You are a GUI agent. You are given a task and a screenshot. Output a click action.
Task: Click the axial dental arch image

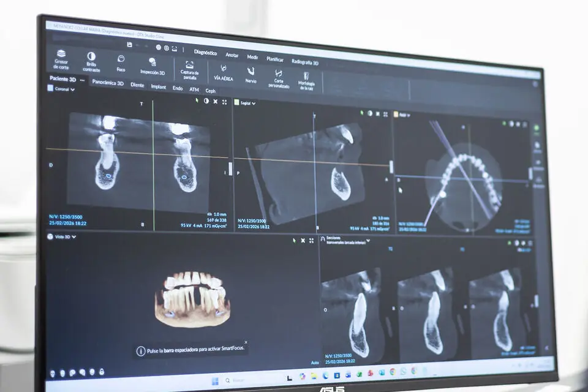pyautogui.click(x=465, y=187)
